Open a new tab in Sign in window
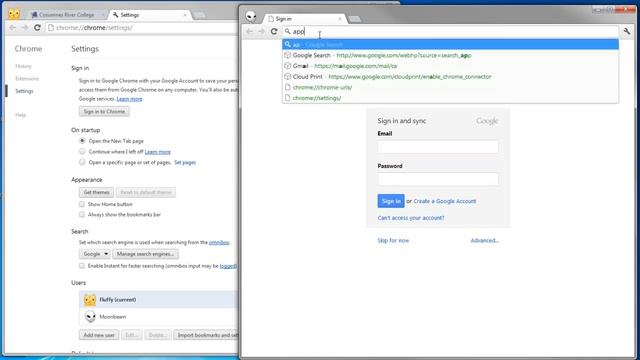Image resolution: width=640 pixels, height=360 pixels. pos(355,19)
